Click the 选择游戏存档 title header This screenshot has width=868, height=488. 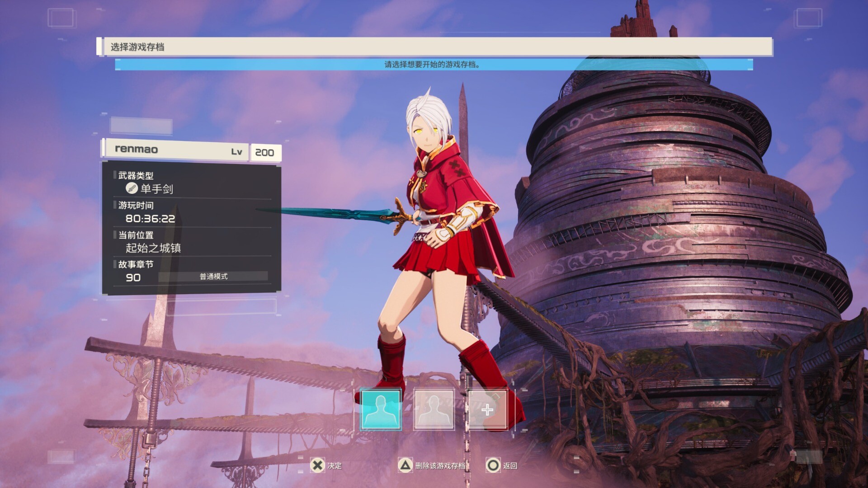click(137, 47)
